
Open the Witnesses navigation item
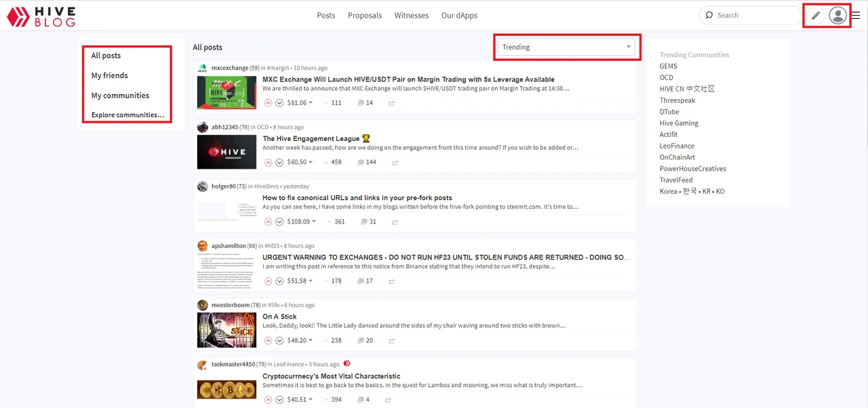412,15
